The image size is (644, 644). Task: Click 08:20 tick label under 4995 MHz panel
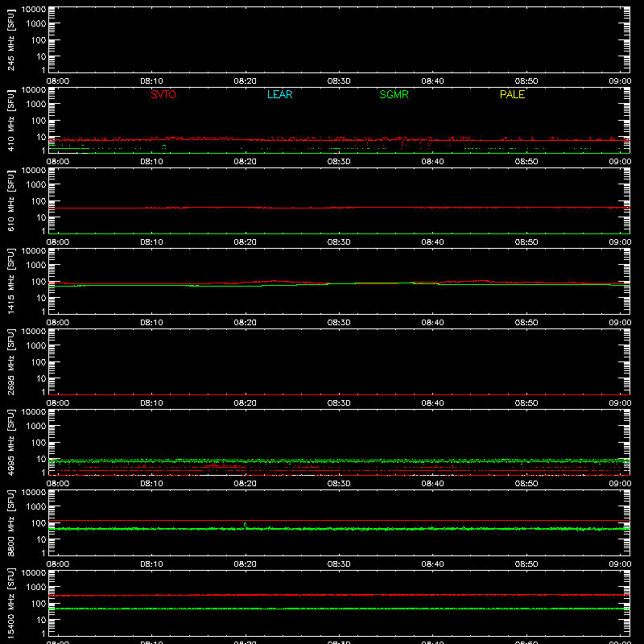[246, 484]
